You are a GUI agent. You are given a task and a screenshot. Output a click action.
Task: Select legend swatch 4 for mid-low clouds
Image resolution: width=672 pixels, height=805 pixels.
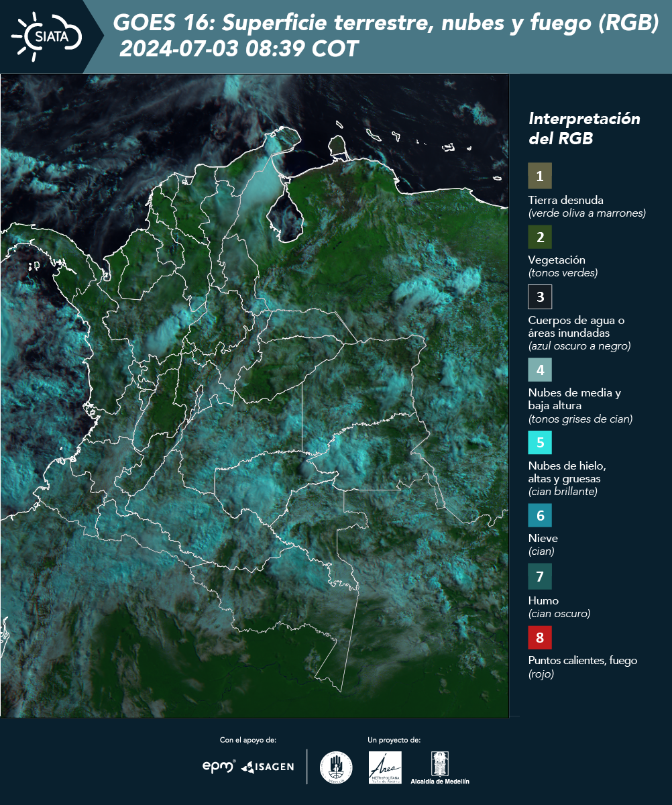pyautogui.click(x=540, y=369)
